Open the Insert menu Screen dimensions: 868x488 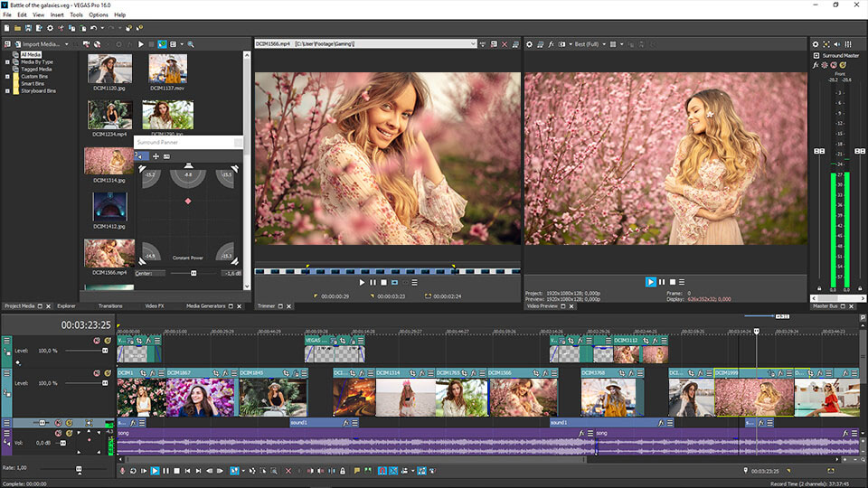57,15
